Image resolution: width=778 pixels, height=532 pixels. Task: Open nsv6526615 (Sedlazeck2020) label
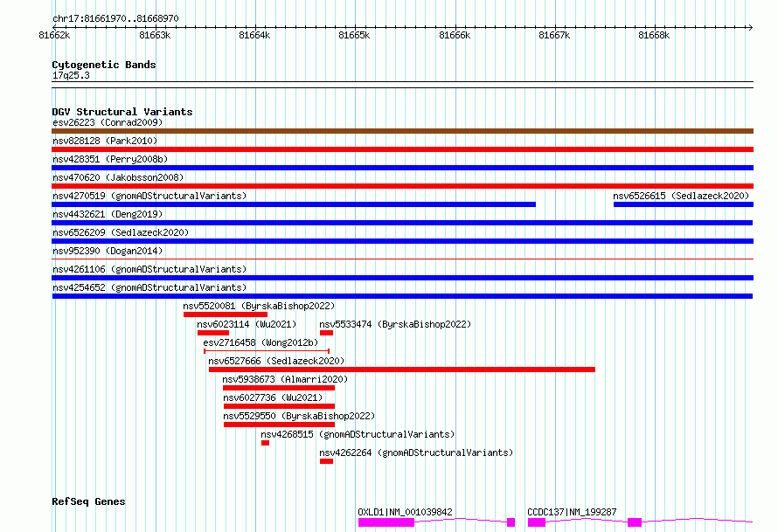(681, 196)
